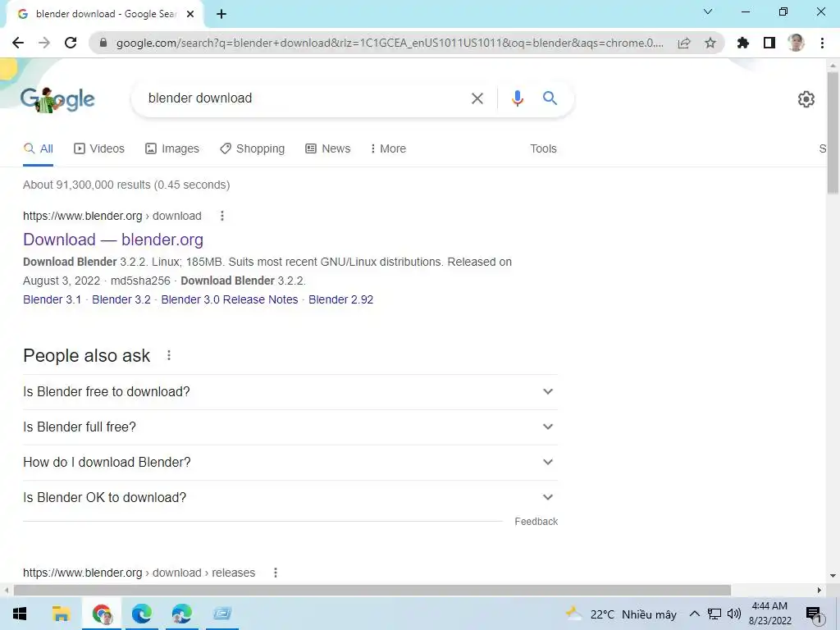The width and height of the screenshot is (840, 630).
Task: Open Chrome side panel
Action: [769, 43]
